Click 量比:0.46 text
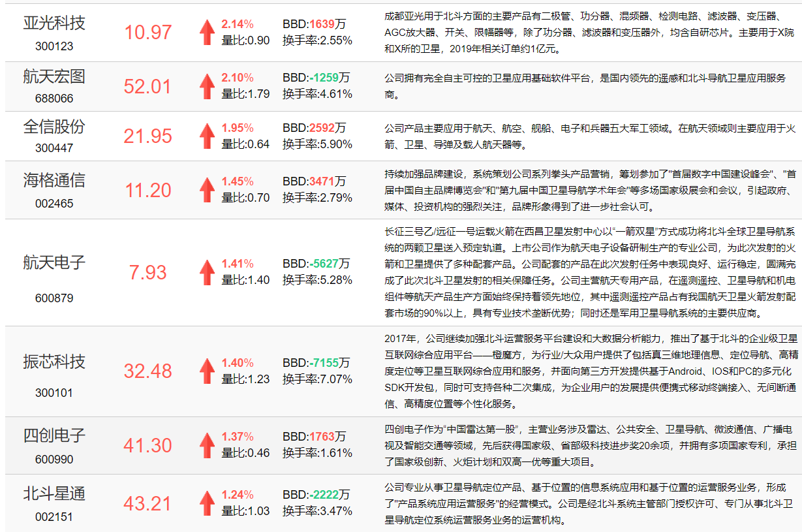This screenshot has height=532, width=802. point(245,453)
